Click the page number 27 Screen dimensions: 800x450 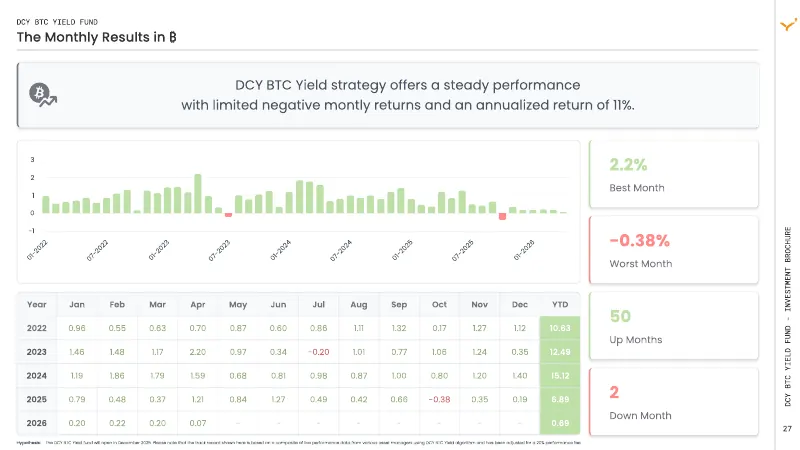(x=787, y=429)
